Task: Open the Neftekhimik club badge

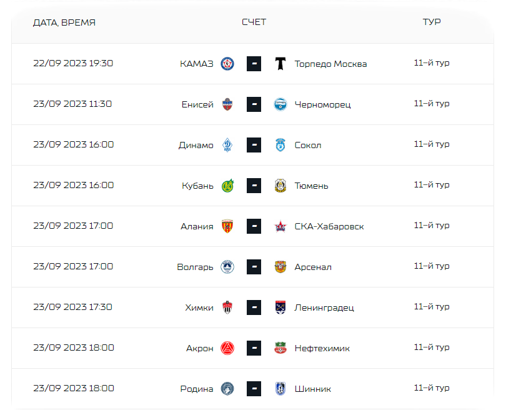Action: click(x=280, y=348)
